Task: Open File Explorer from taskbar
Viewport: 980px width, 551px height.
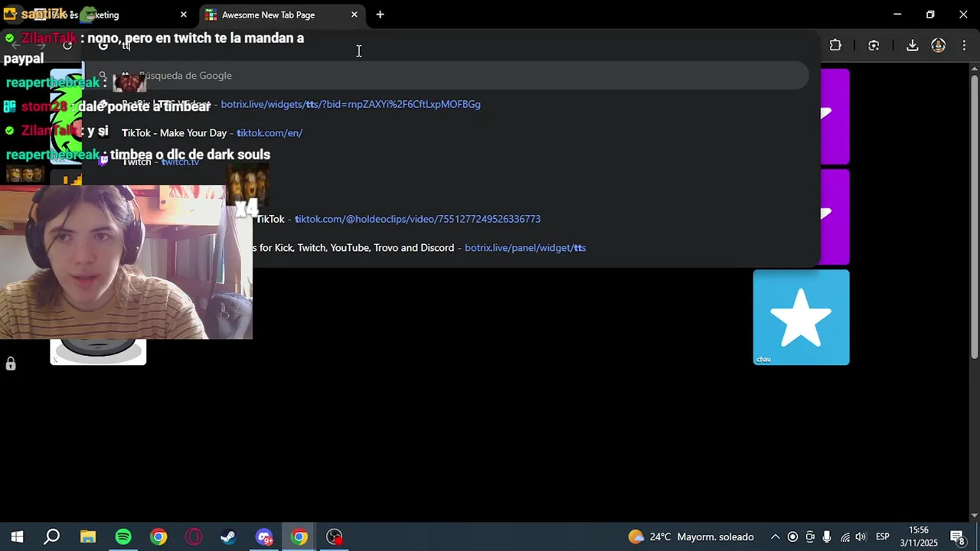Action: (x=88, y=537)
